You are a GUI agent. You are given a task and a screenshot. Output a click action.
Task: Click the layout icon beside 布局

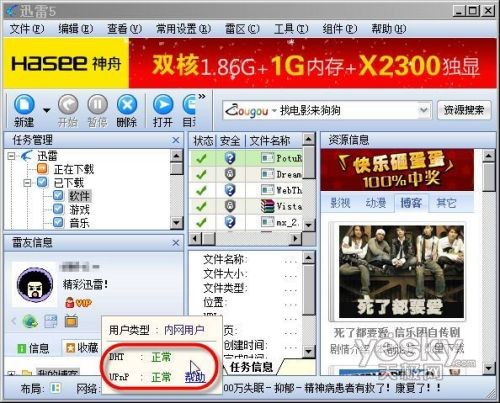[55, 388]
